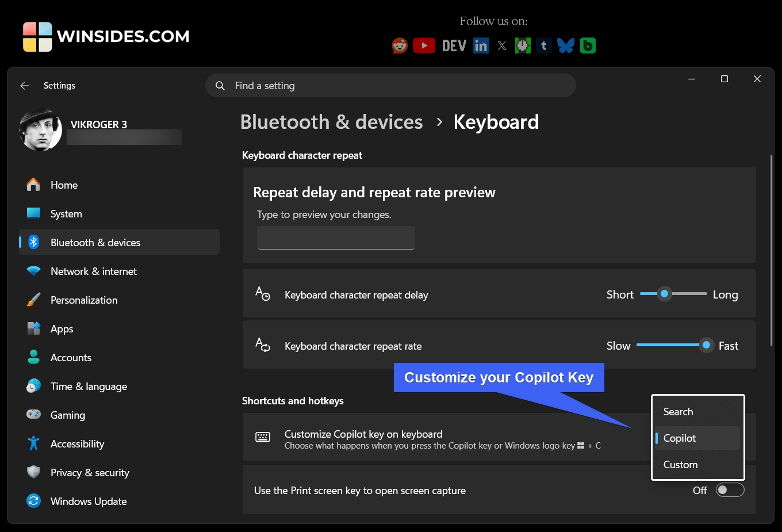Viewport: 782px width, 532px height.
Task: Click the Find a setting search box
Action: pyautogui.click(x=391, y=85)
